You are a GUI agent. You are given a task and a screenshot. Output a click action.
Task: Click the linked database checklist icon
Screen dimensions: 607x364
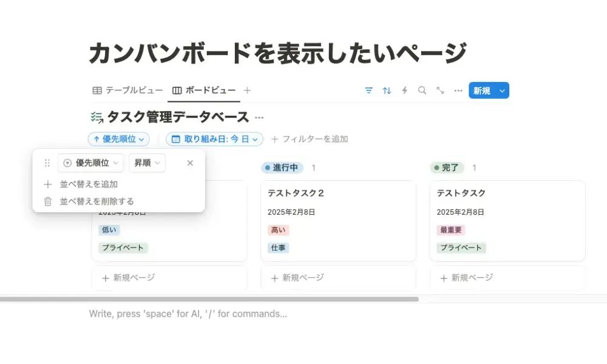pos(97,117)
